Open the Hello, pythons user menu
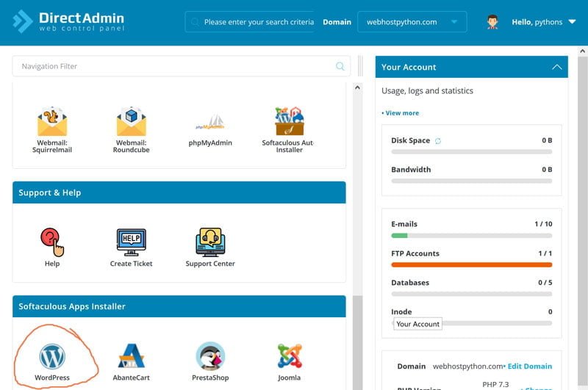The height and width of the screenshot is (390, 588). 543,22
